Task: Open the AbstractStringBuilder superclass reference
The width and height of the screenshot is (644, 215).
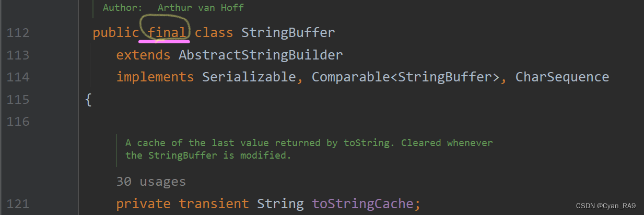Action: (x=261, y=55)
